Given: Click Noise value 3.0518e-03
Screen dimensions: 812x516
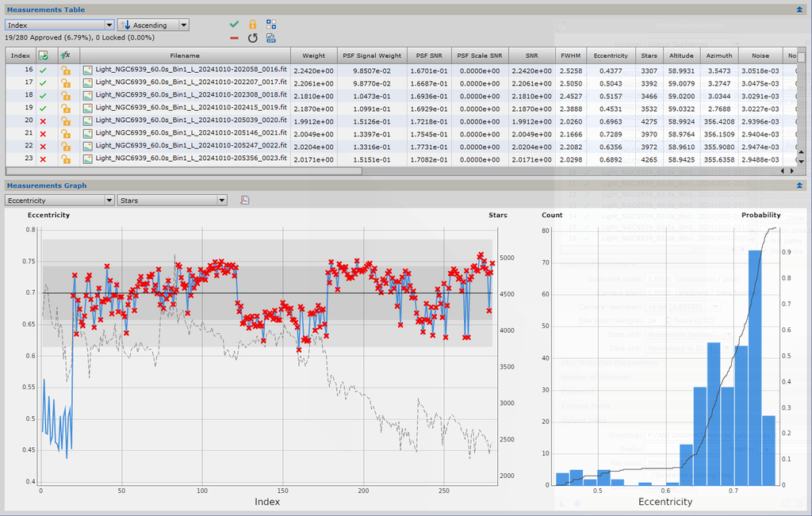Looking at the screenshot, I should point(760,71).
